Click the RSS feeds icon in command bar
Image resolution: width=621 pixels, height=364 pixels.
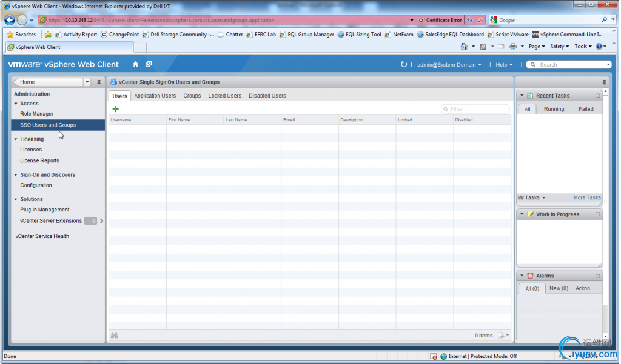(x=483, y=47)
